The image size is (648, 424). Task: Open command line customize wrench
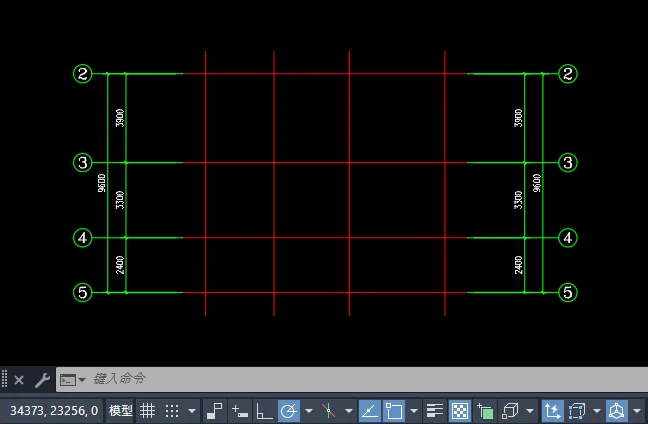pos(42,380)
